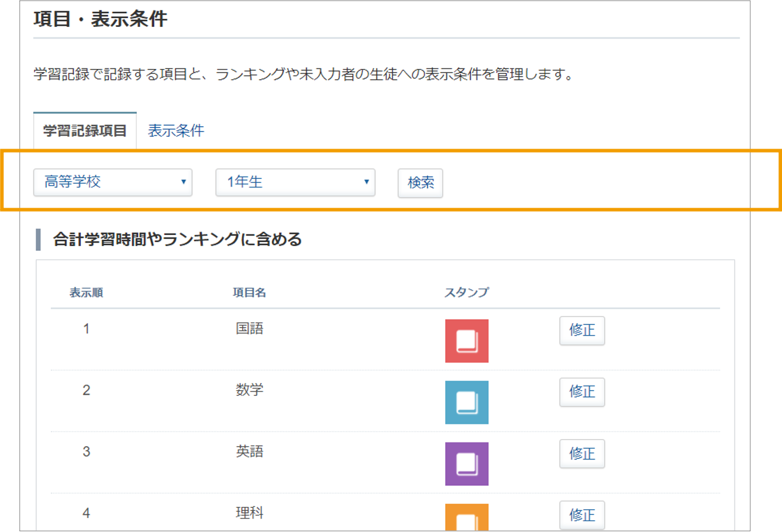Click display order number 1
Image resolution: width=782 pixels, height=532 pixels.
[x=87, y=329]
